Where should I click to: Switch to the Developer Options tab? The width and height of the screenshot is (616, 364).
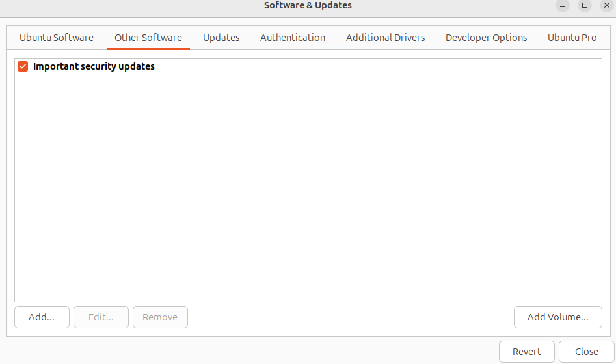486,38
